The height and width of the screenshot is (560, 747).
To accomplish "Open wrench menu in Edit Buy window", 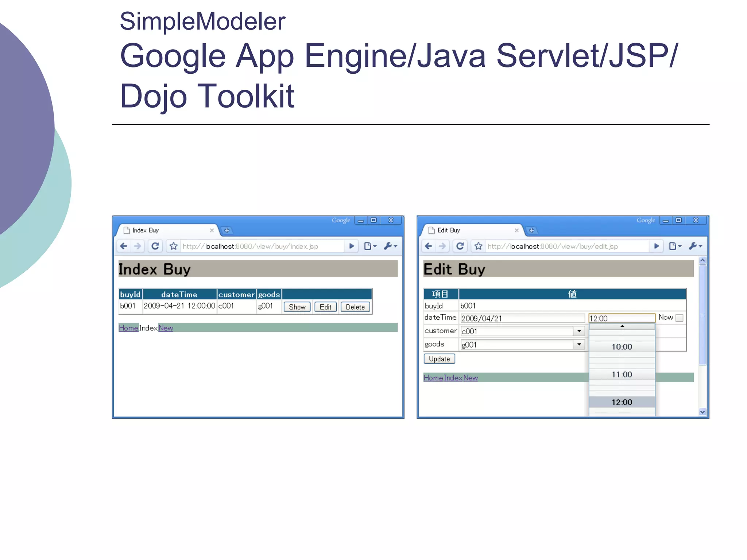I will pyautogui.click(x=695, y=246).
